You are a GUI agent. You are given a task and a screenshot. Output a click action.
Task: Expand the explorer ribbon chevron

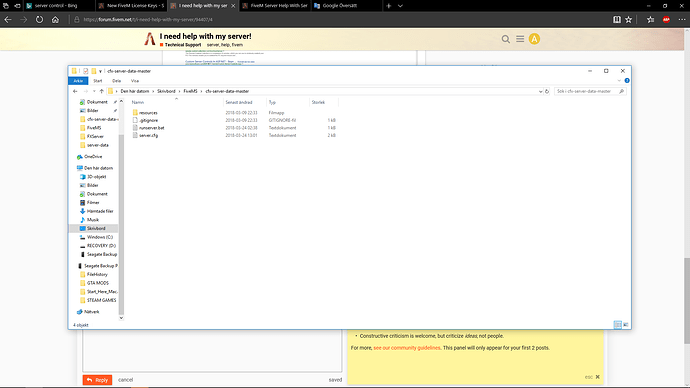pos(619,81)
